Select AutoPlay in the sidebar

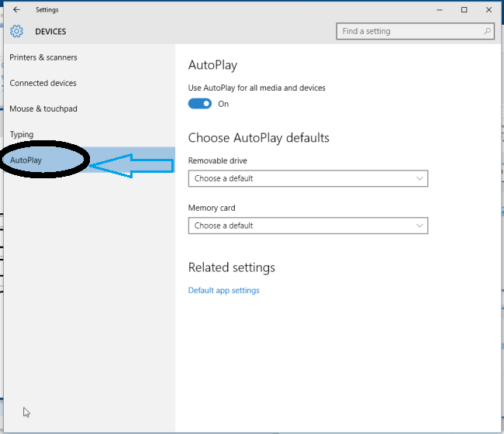pos(26,160)
